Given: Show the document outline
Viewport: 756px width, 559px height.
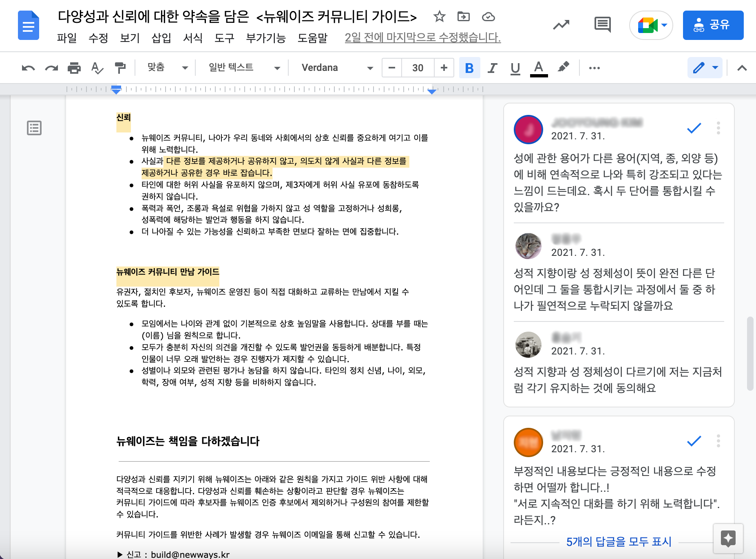Looking at the screenshot, I should pos(34,128).
